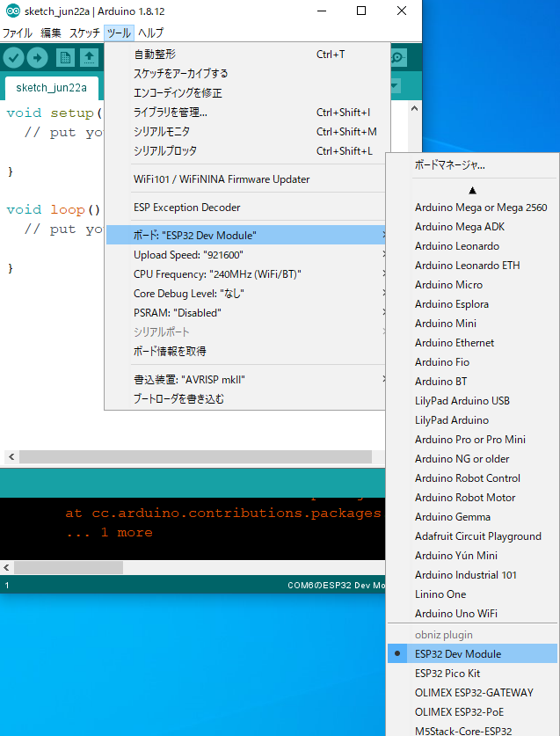The width and height of the screenshot is (560, 736).
Task: Click the Verify (checkmark) toolbar icon
Action: 13,58
